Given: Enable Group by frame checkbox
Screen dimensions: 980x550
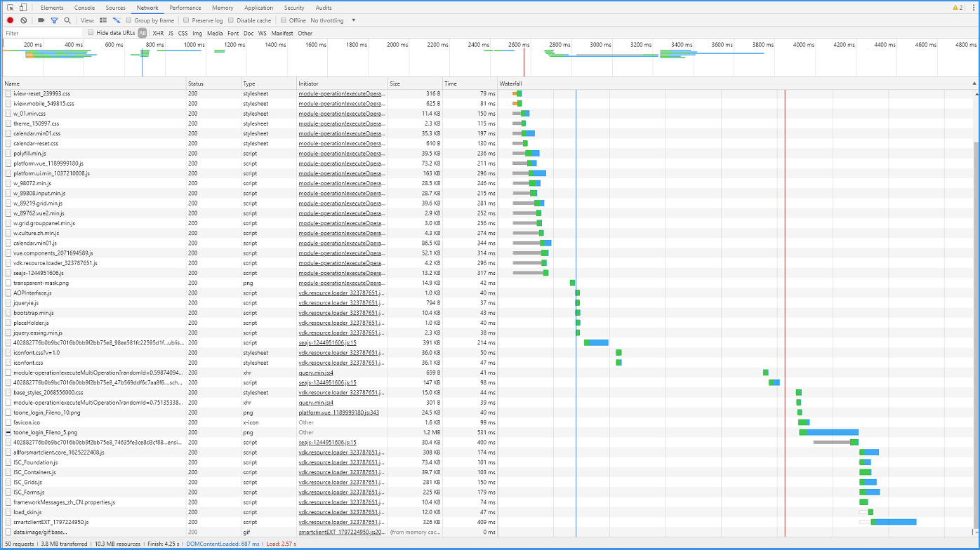Looking at the screenshot, I should 129,20.
